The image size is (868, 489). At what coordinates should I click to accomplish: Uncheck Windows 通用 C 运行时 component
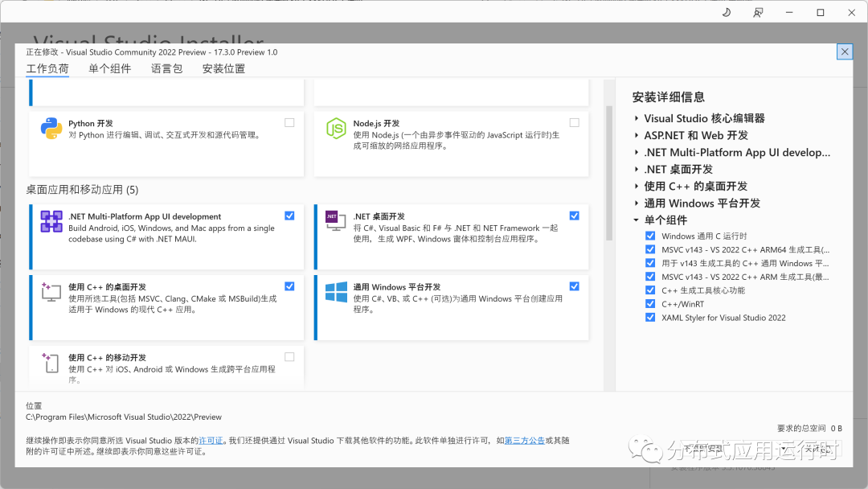point(650,236)
